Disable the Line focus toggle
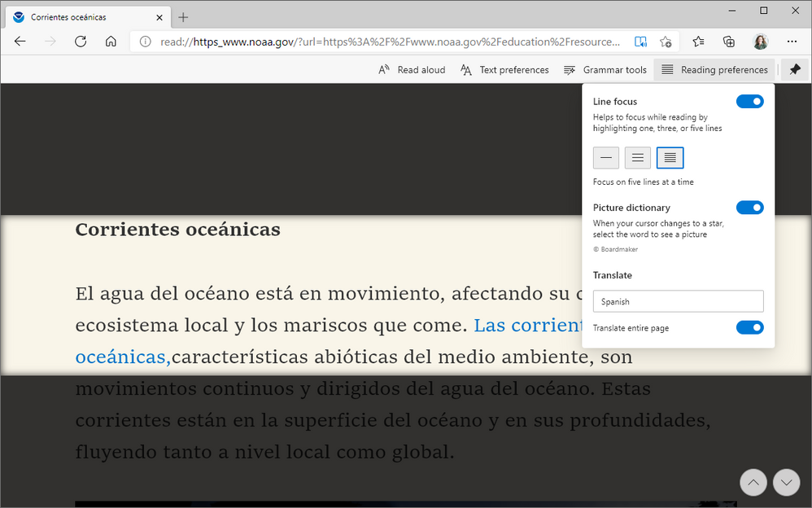812x508 pixels. coord(749,101)
